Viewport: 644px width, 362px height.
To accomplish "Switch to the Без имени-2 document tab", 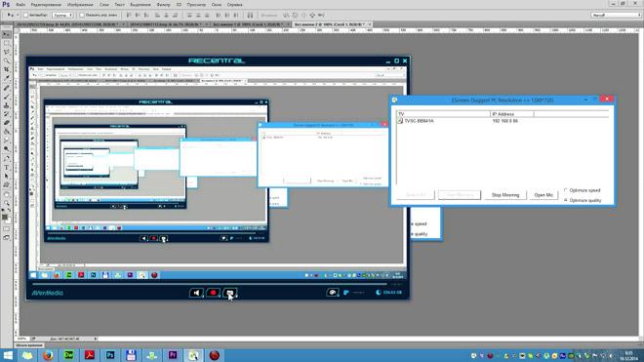I will [332, 24].
